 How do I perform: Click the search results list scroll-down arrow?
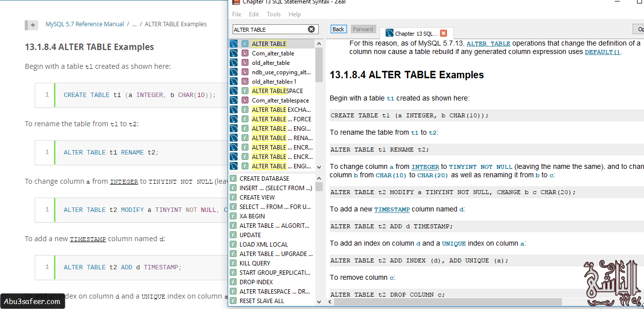(x=319, y=167)
